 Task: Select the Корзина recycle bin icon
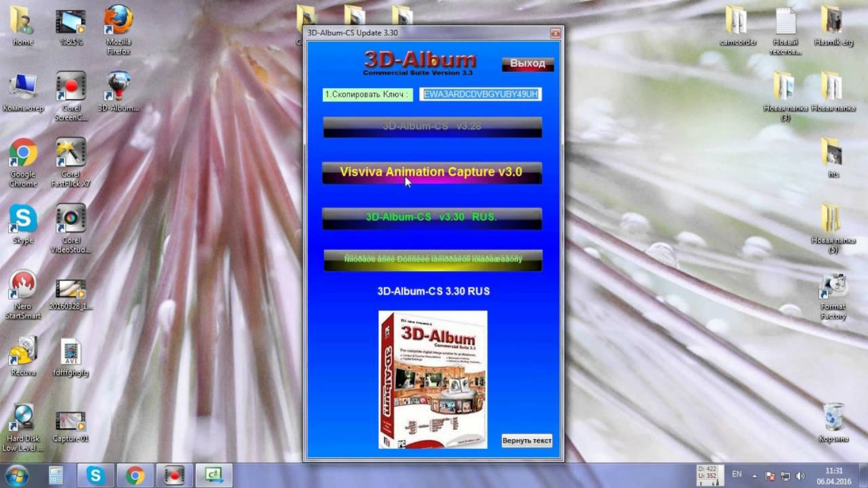tap(833, 423)
